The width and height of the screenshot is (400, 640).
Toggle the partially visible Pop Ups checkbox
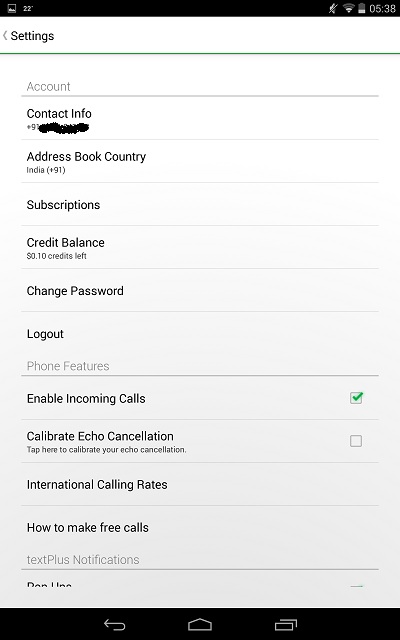click(356, 586)
